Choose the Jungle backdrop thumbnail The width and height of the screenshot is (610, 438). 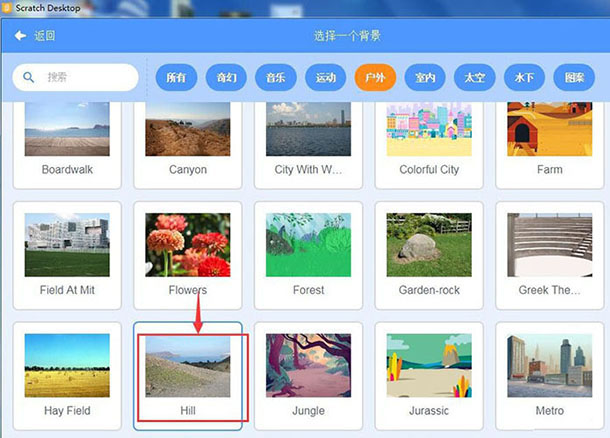tap(309, 366)
